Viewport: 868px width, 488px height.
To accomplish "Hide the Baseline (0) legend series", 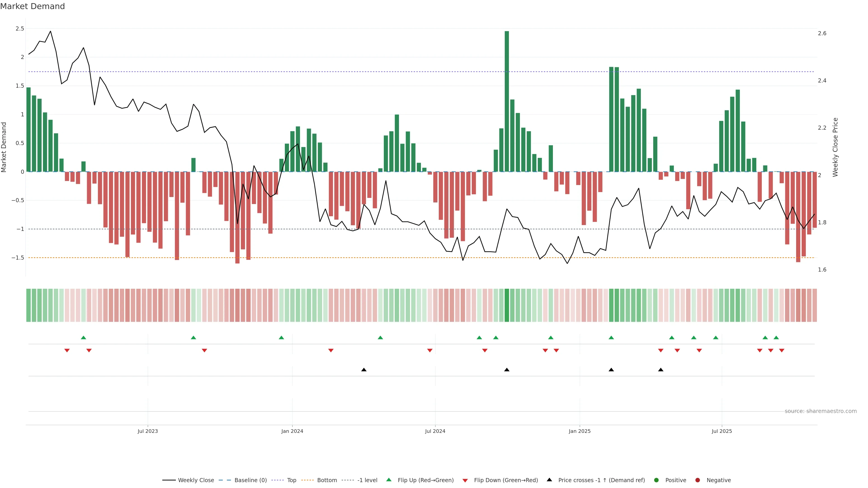I will (x=250, y=480).
